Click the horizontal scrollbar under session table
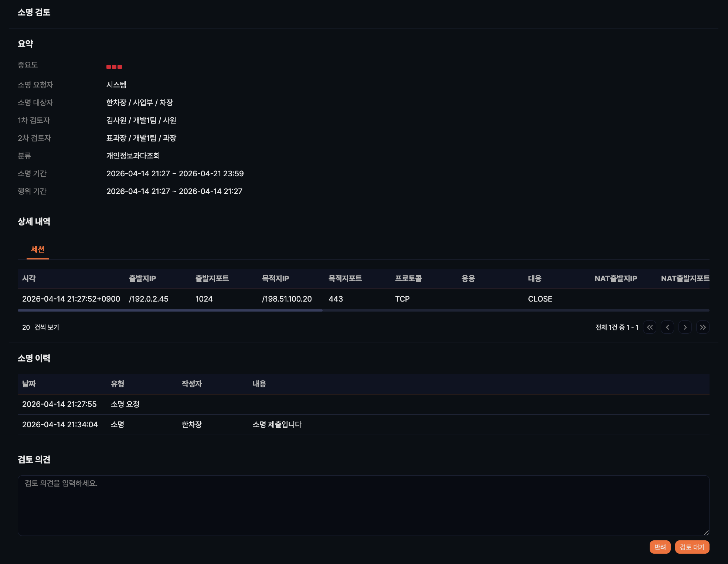Viewport: 728px width, 564px height. (170, 310)
